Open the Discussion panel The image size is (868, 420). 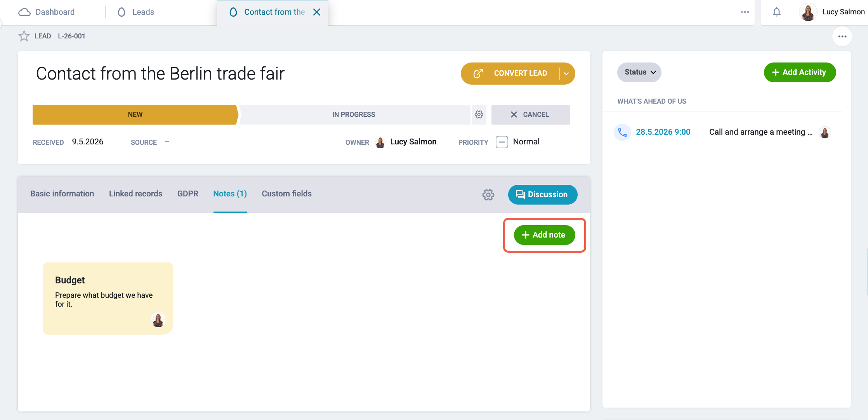point(542,194)
